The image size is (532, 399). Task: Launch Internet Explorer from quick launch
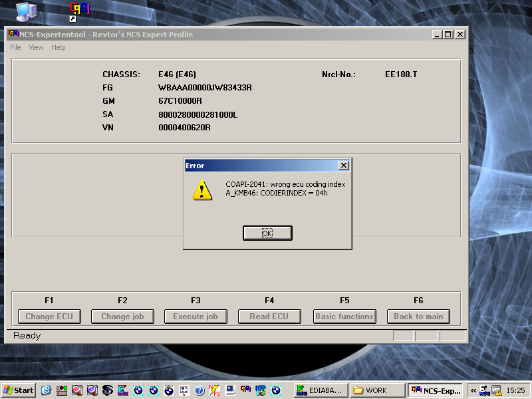pyautogui.click(x=46, y=390)
